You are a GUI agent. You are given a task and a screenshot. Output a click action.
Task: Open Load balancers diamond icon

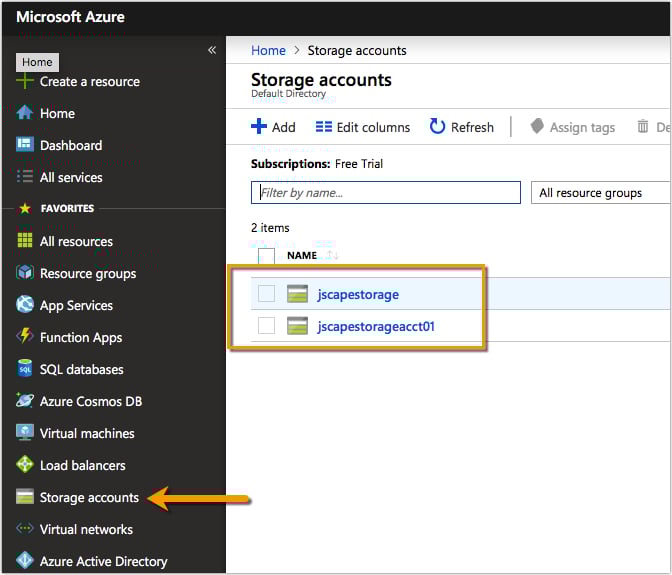(x=25, y=465)
